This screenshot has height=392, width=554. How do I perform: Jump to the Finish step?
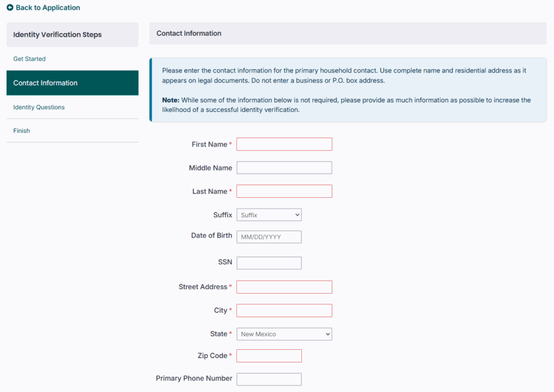[x=22, y=131]
